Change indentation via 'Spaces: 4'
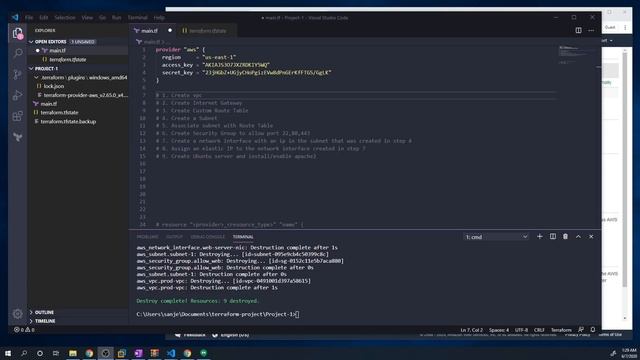Viewport: 640px width, 360px height. [x=499, y=330]
